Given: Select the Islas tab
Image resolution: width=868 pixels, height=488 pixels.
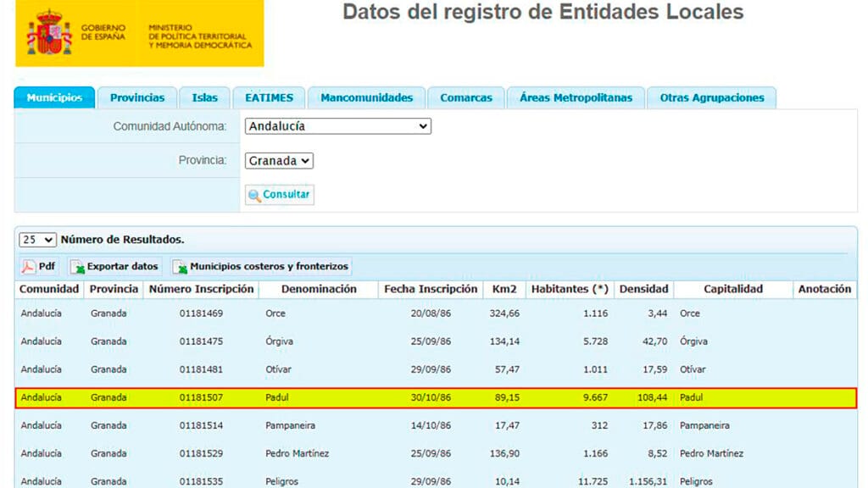Looking at the screenshot, I should tap(204, 97).
